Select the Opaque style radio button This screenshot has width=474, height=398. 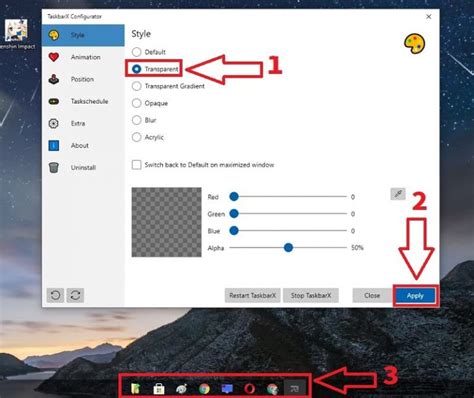click(136, 103)
